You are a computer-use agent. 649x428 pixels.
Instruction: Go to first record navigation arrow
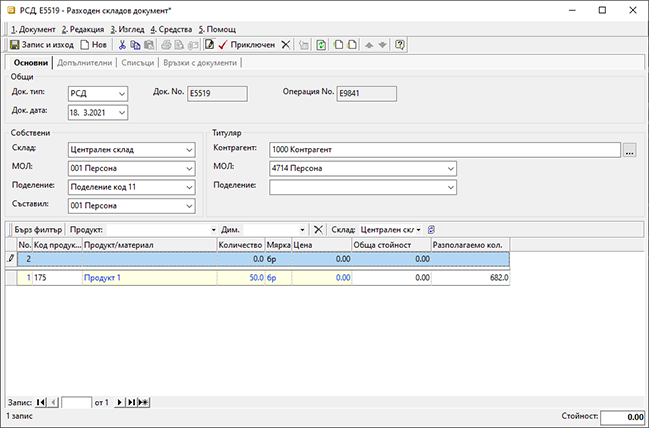point(41,401)
